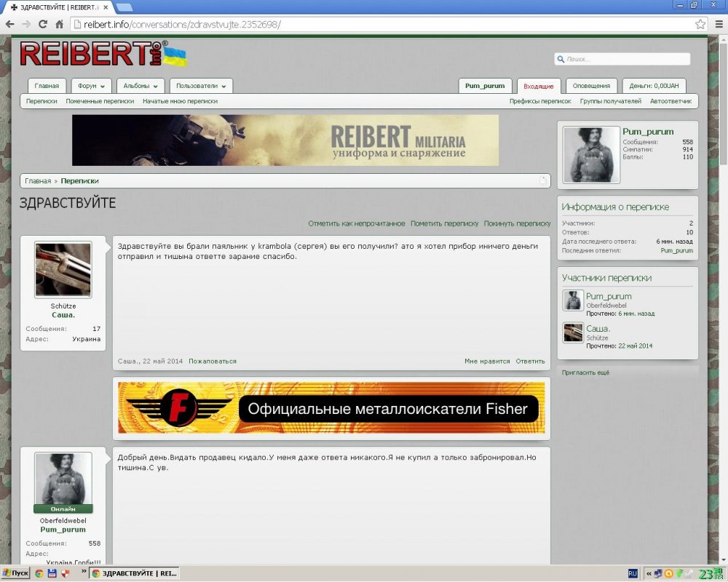The width and height of the screenshot is (728, 582).
Task: Open Pum_purum avatar in second message
Action: (x=63, y=479)
